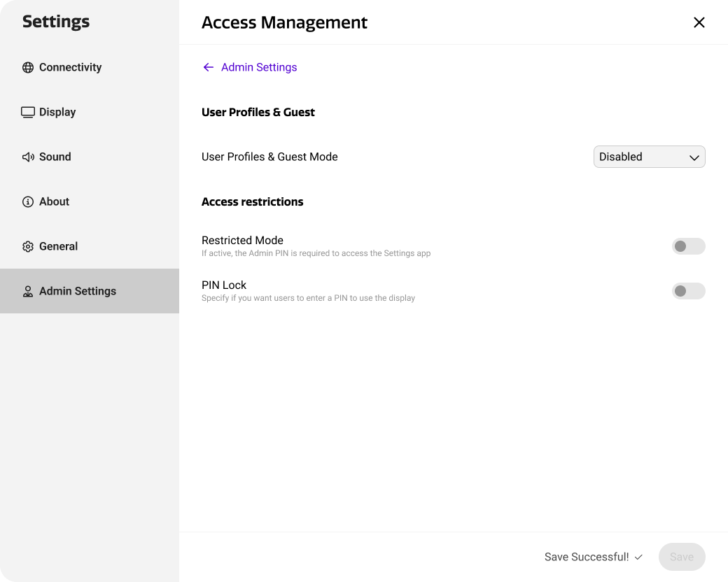Click the Connectivity globe icon
Viewport: 728px width, 582px height.
tap(27, 67)
